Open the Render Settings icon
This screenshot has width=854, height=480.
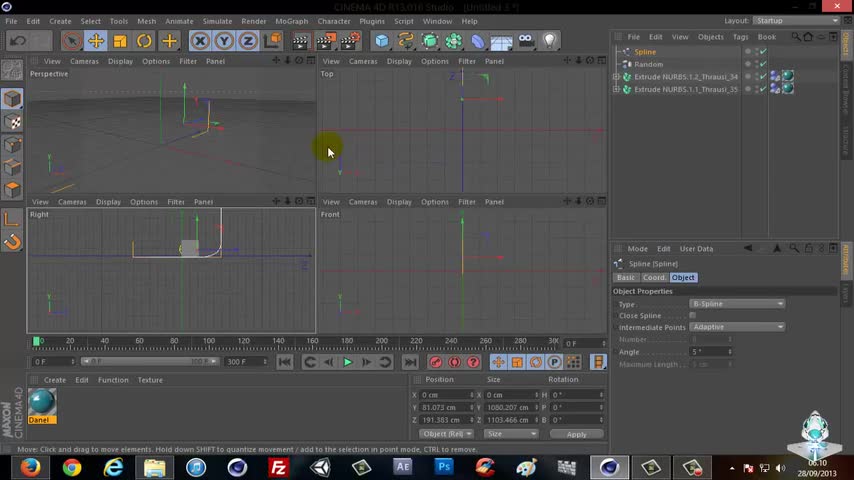tap(350, 41)
